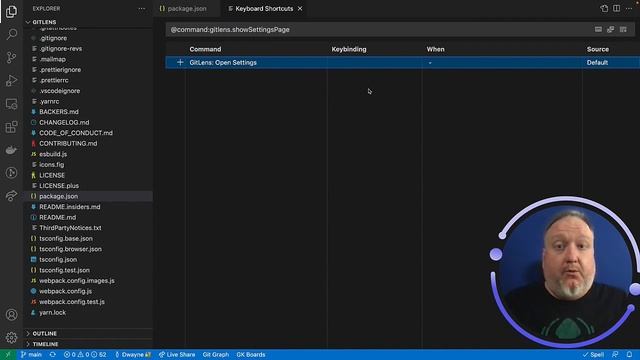Start Live Share from status bar
640x360 pixels.
click(x=177, y=355)
